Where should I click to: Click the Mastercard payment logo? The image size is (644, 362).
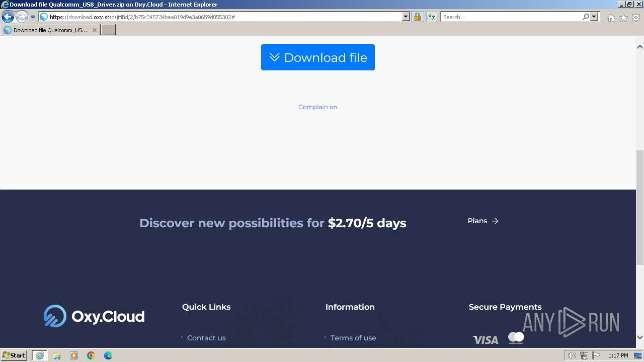[x=516, y=338]
